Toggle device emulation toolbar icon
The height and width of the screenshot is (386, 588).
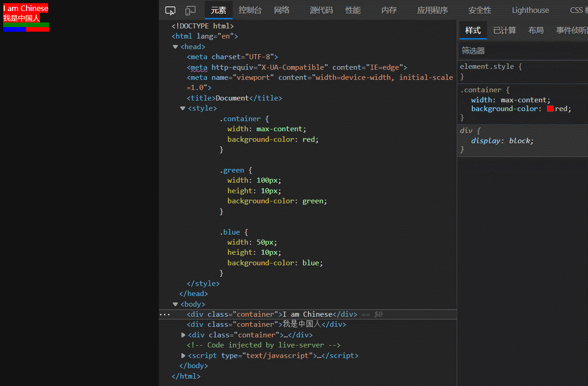(x=190, y=11)
